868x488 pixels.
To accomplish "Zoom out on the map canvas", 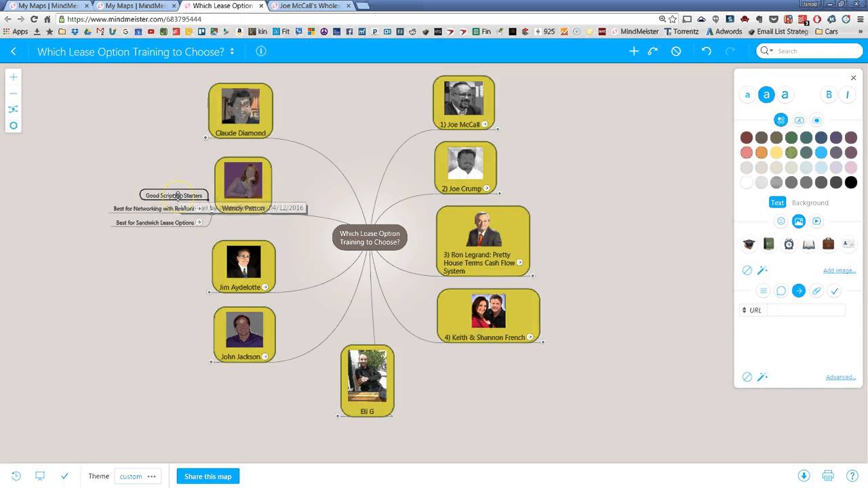I will click(x=14, y=94).
